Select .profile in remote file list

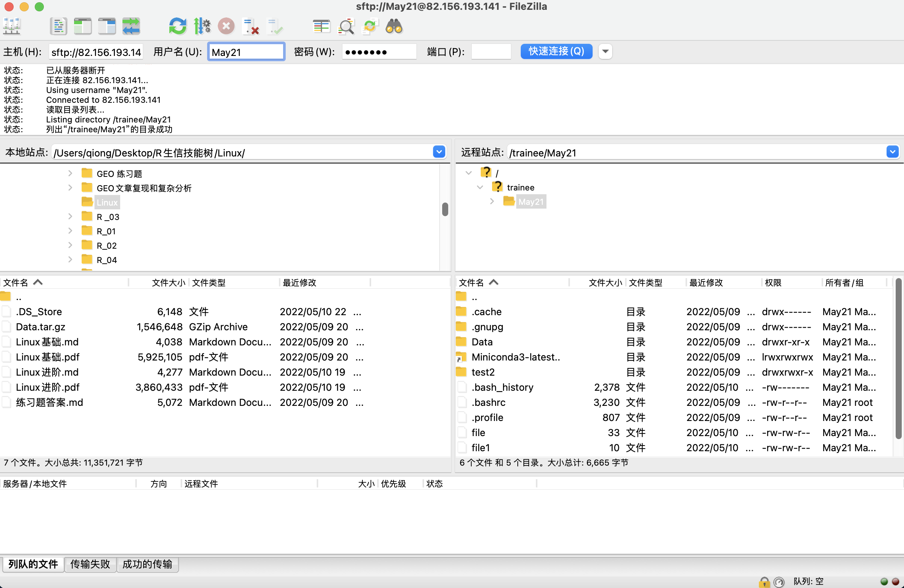point(674,418)
